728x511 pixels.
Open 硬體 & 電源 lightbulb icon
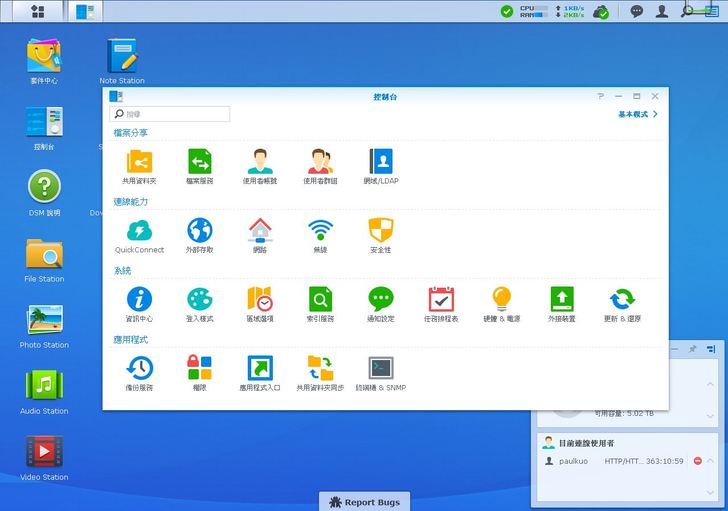tap(501, 300)
